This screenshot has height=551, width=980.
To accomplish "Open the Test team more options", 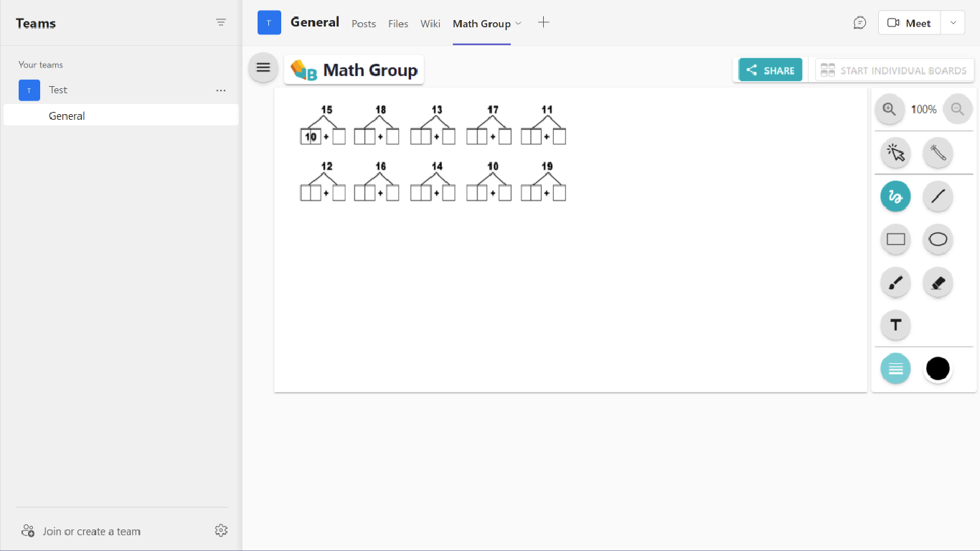I will point(221,90).
